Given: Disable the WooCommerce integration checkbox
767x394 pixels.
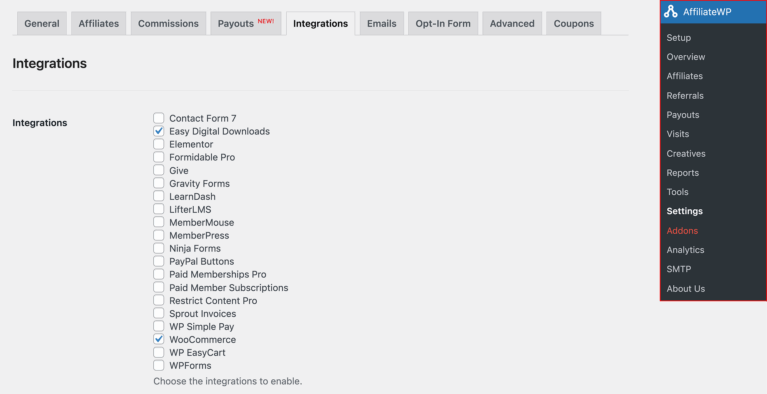Looking at the screenshot, I should (x=158, y=339).
